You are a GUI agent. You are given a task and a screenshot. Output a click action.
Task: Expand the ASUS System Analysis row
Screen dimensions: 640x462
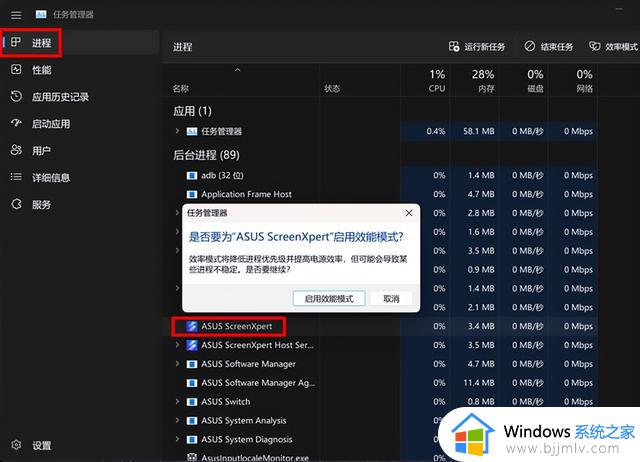pos(177,420)
